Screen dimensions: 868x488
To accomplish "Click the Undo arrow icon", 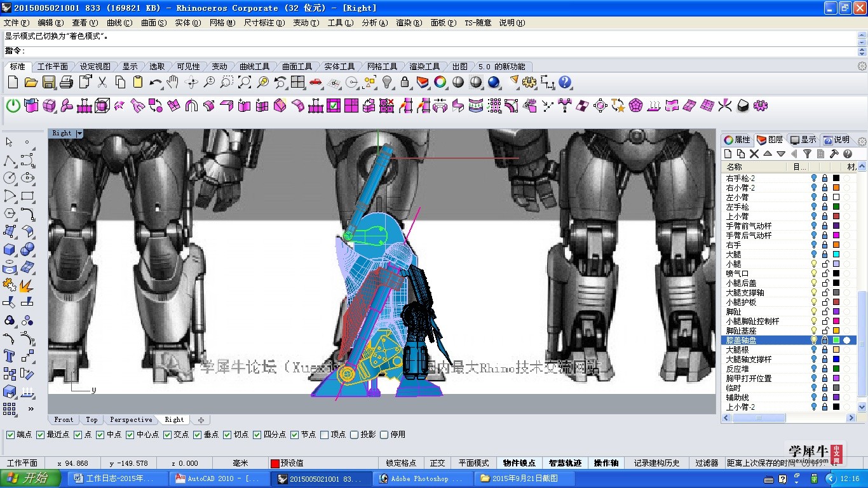I will pyautogui.click(x=156, y=82).
